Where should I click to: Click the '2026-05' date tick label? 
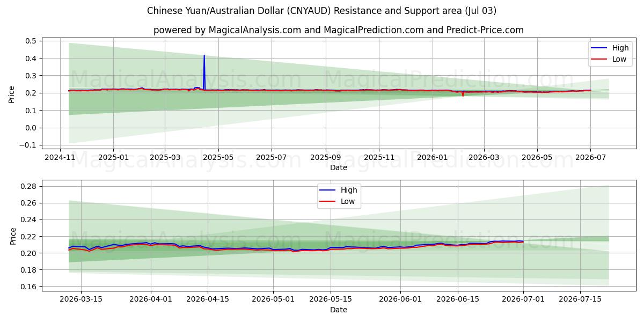click(537, 157)
